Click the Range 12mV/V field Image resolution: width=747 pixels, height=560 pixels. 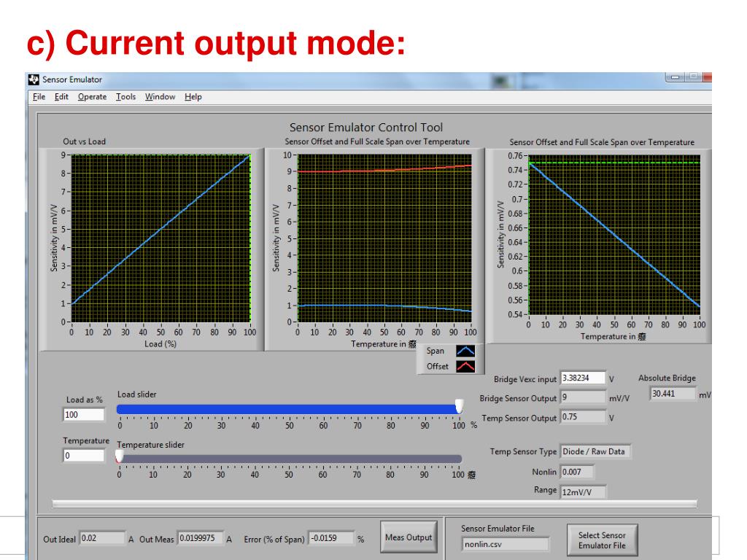(x=582, y=491)
